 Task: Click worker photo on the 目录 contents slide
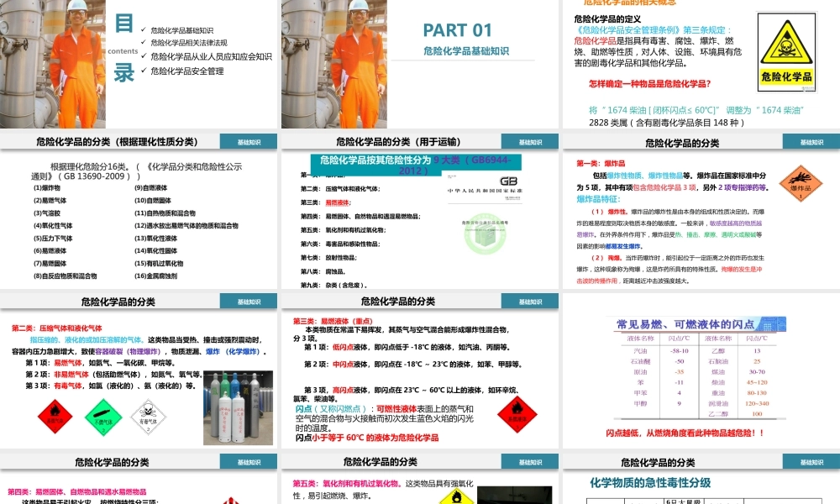[52, 64]
